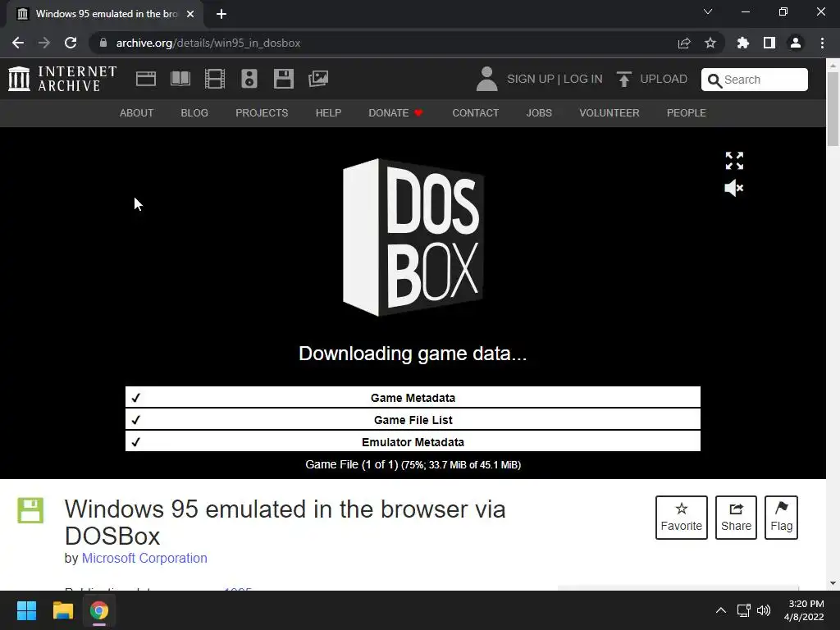Click the Emulator Metadata row
This screenshot has width=840, height=630.
(x=413, y=442)
